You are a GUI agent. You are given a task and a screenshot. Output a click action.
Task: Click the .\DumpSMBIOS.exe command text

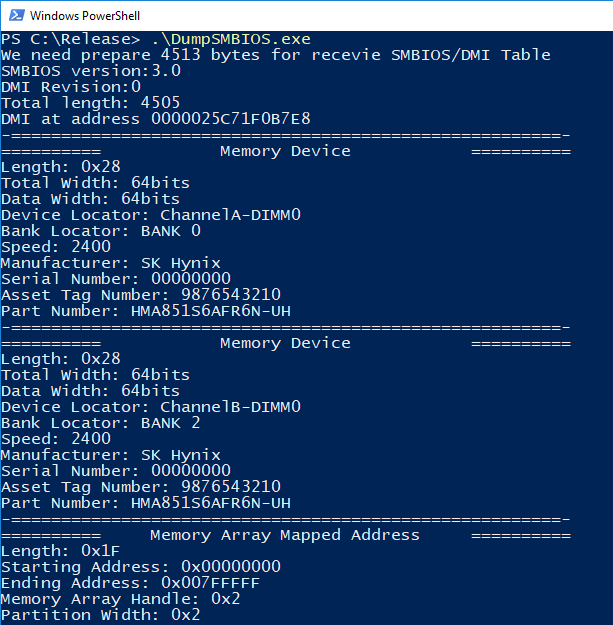click(x=231, y=39)
